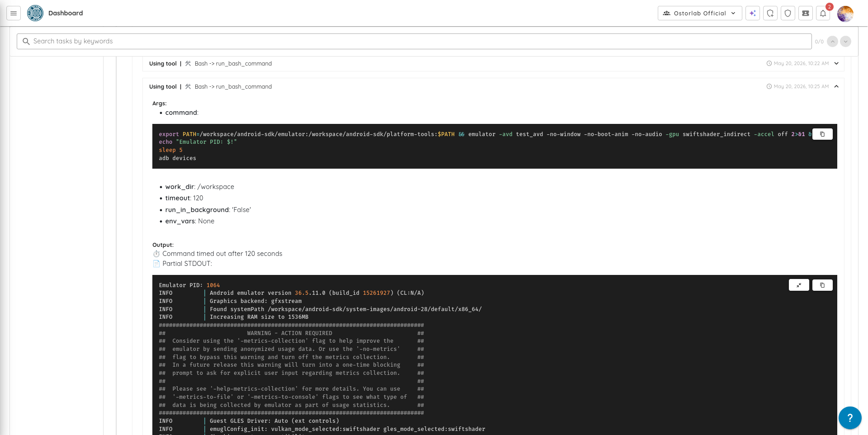Select the 'Partial STDOUT:' label
Viewport: 868px width, 435px height.
tap(187, 264)
